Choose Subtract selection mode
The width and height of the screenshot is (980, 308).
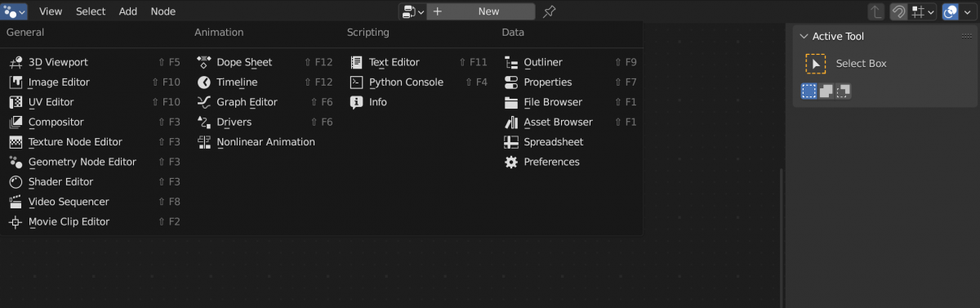click(844, 91)
